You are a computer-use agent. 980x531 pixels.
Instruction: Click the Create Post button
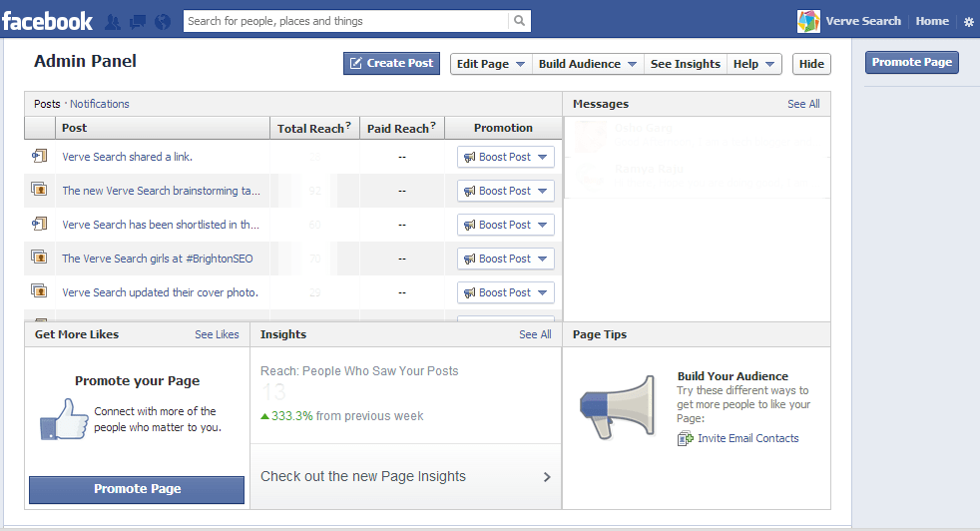tap(392, 63)
